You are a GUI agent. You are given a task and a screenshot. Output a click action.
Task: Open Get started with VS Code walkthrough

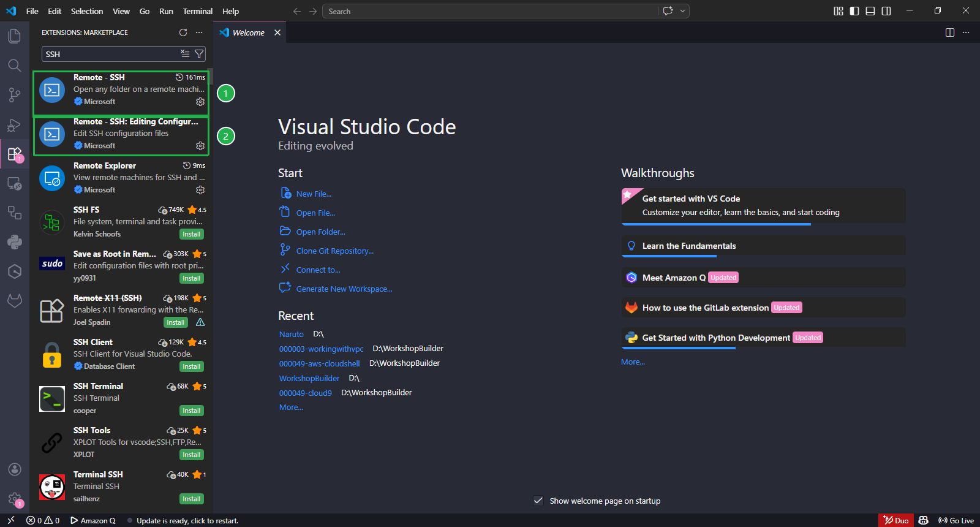click(763, 205)
